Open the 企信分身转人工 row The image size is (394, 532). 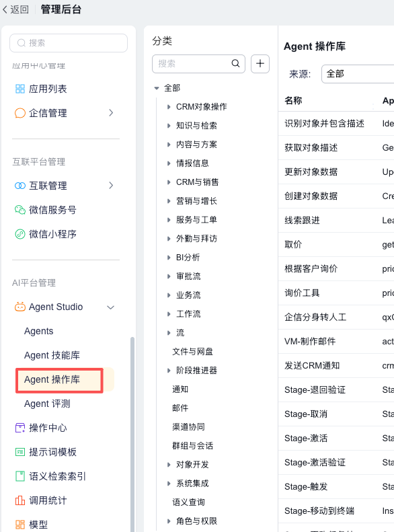point(336,317)
